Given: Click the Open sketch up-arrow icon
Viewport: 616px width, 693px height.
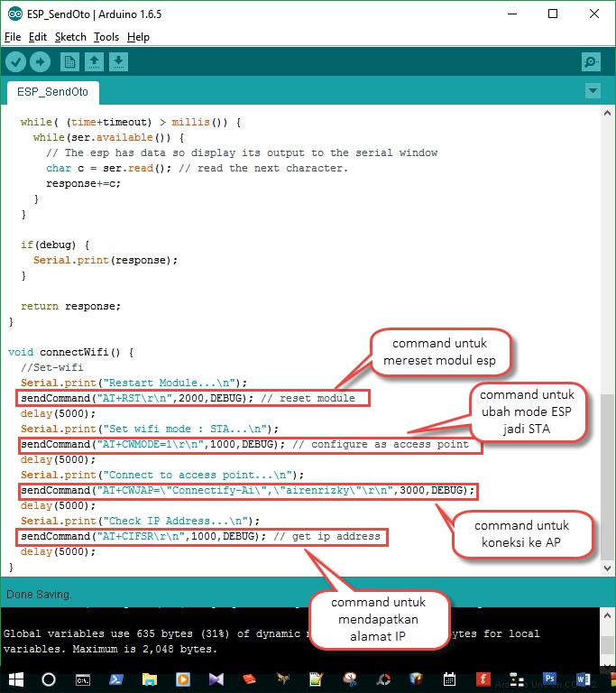Looking at the screenshot, I should [x=94, y=61].
